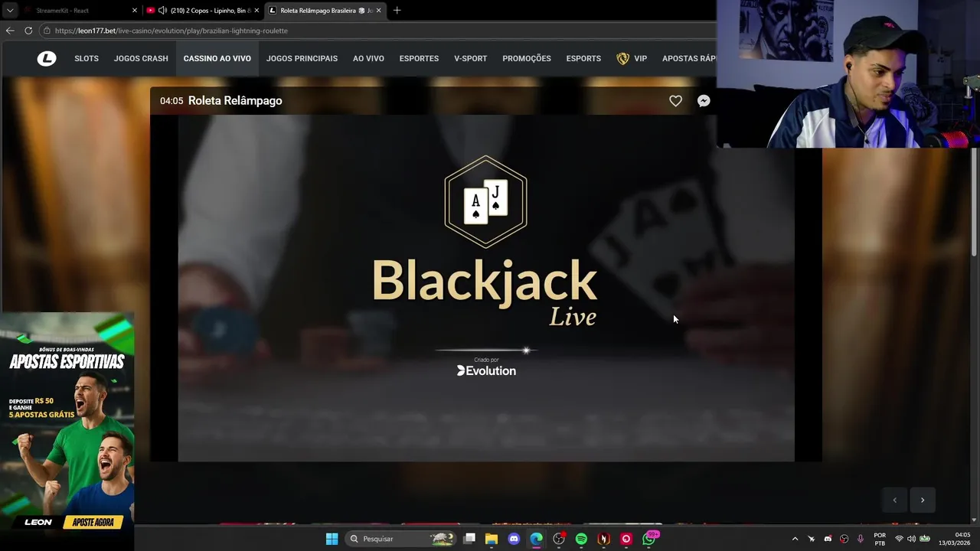Click the Evolution provider logo

(486, 370)
